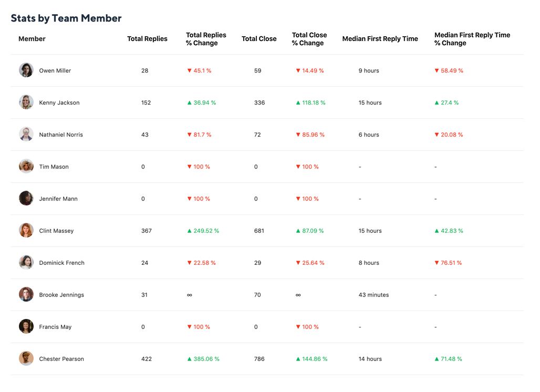The image size is (540, 392).
Task: Click the Member column header
Action: point(32,38)
